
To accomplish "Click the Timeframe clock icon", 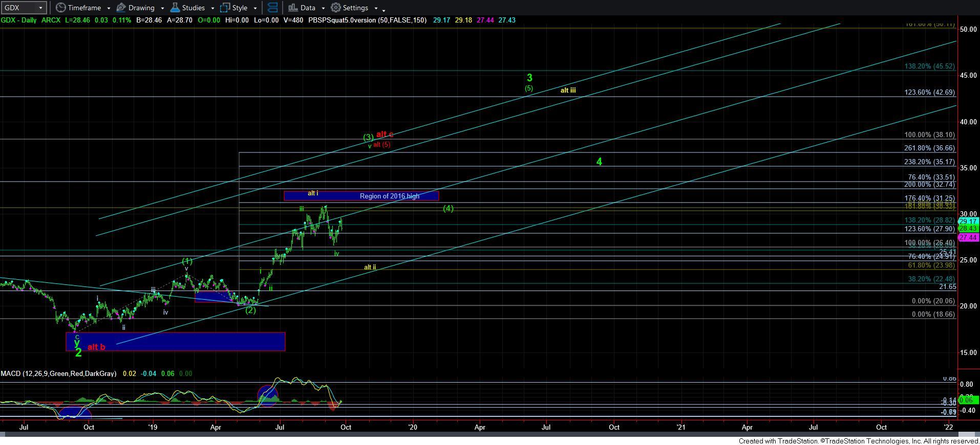I will point(61,8).
